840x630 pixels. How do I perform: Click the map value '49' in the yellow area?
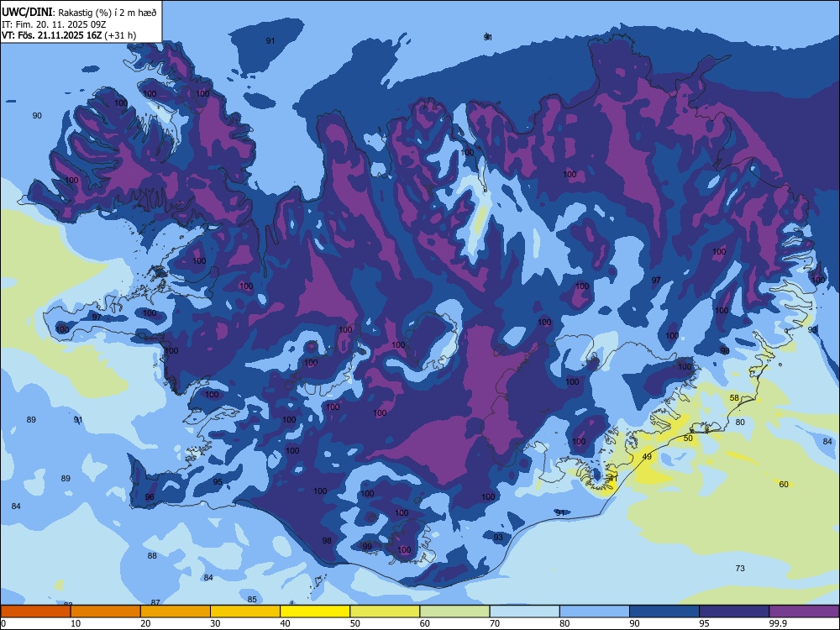[647, 457]
